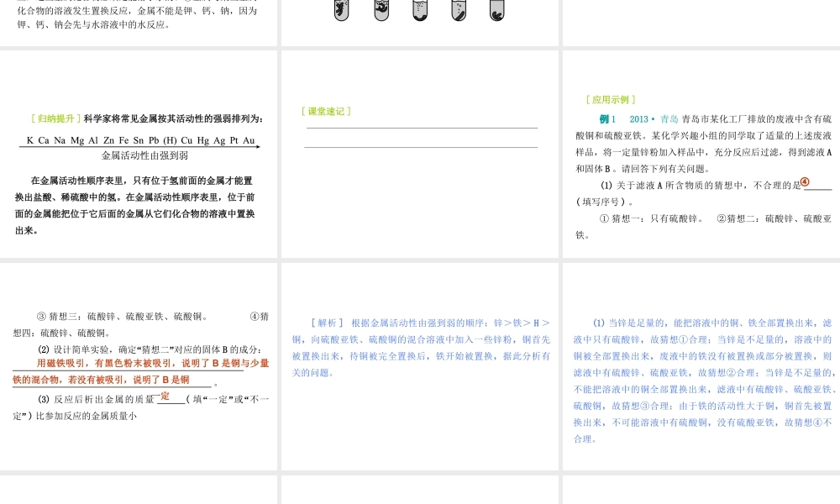This screenshot has width=840, height=504.
Task: Select the 课堂速记 notes slide
Action: click(x=419, y=154)
